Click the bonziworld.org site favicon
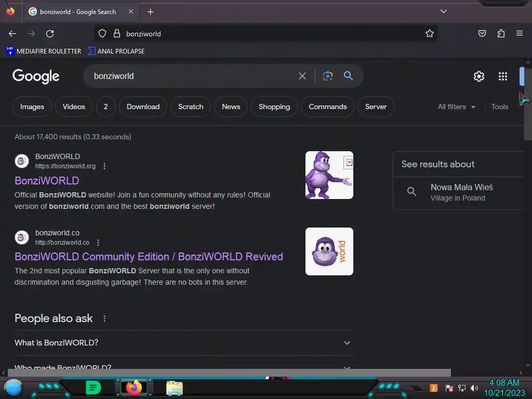 point(22,161)
